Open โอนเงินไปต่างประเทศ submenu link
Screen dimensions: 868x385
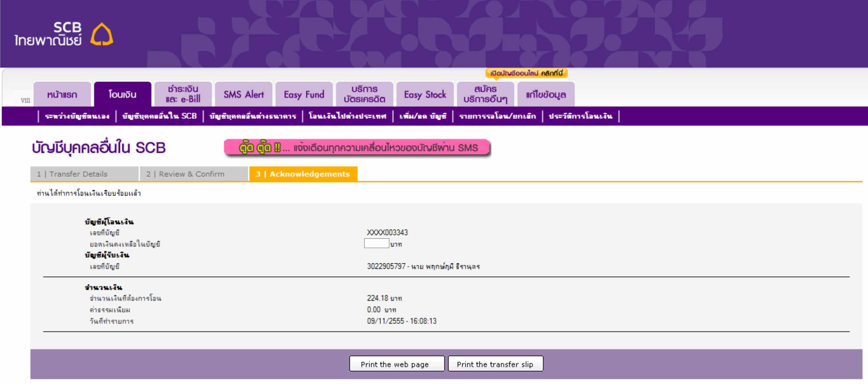pyautogui.click(x=348, y=116)
